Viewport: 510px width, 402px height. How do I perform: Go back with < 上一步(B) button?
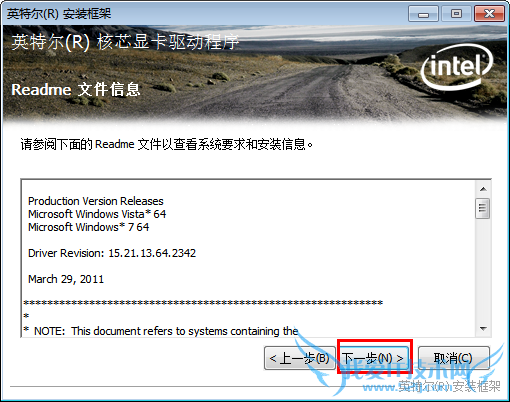coord(299,358)
